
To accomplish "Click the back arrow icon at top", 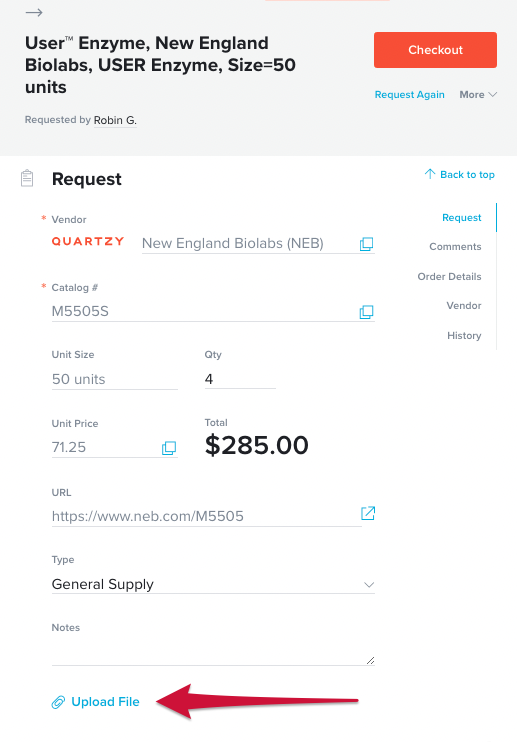I will click(34, 13).
